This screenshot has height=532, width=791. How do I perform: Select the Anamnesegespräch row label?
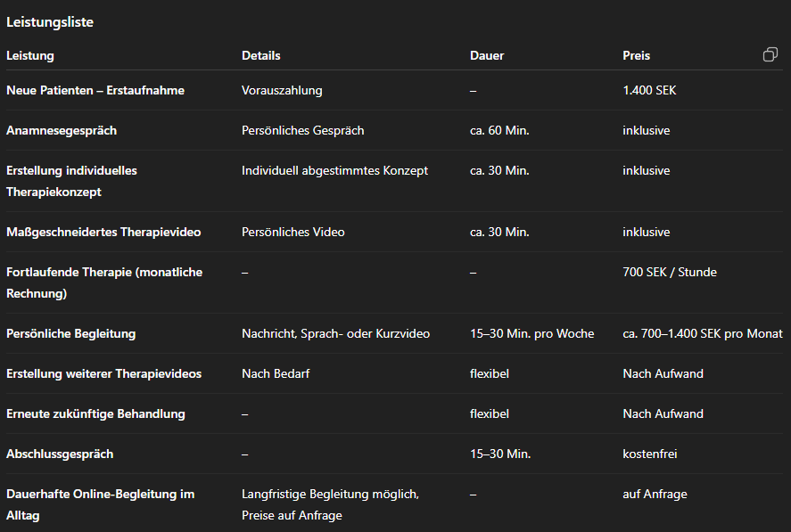(x=62, y=131)
